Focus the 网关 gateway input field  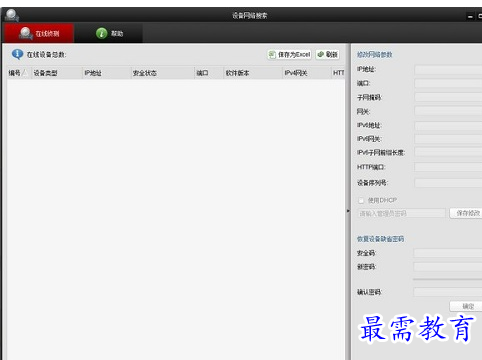[448, 111]
